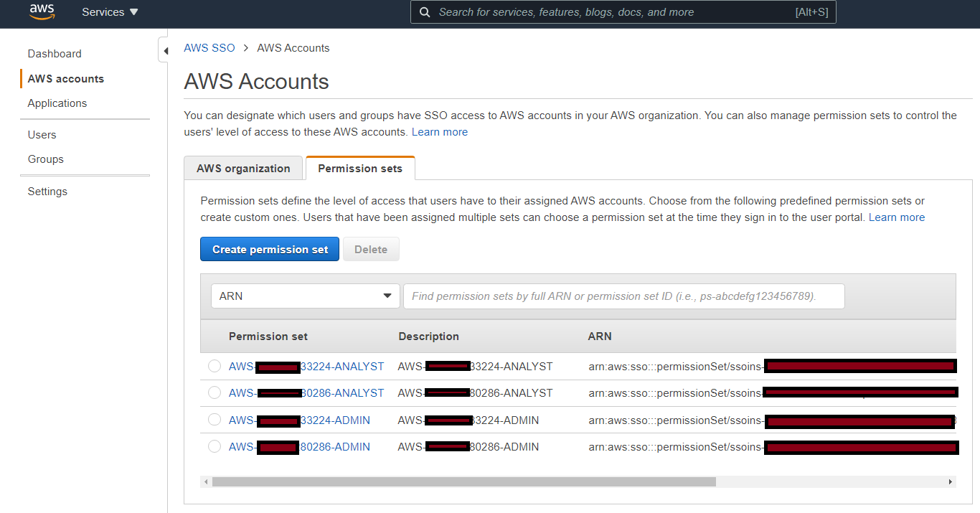Click the Delete button
980x513 pixels.
(371, 250)
